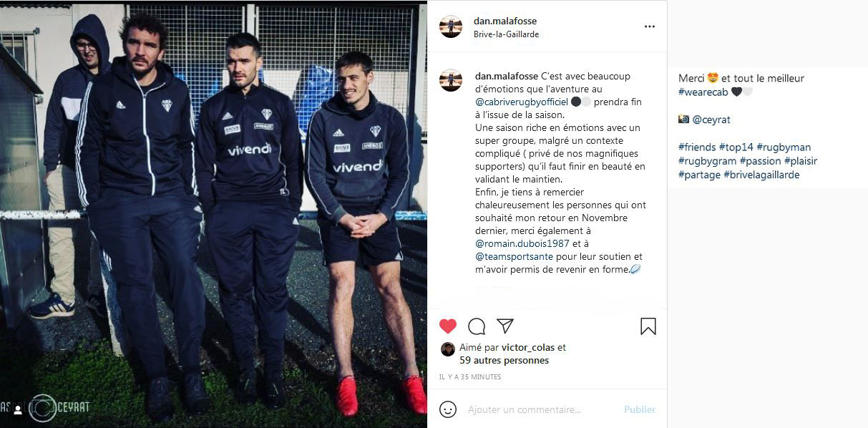Viewport: 868px width, 428px height.
Task: Click the rugby players photo
Action: click(x=213, y=214)
